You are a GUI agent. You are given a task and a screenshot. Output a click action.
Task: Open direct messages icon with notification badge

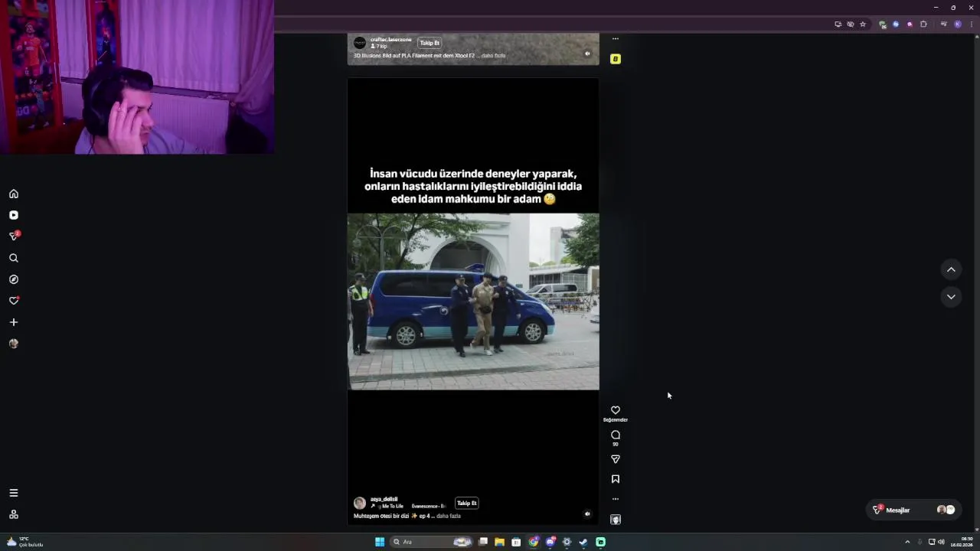coord(14,236)
